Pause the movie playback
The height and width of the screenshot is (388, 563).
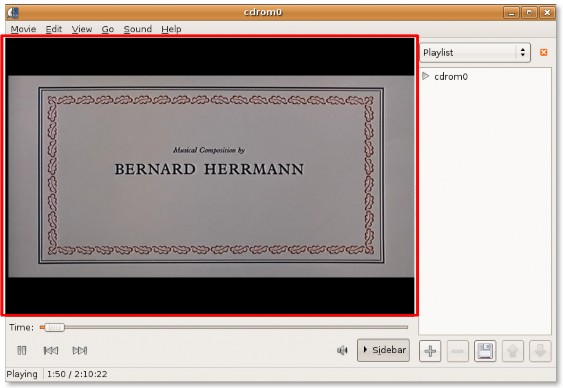(x=22, y=350)
